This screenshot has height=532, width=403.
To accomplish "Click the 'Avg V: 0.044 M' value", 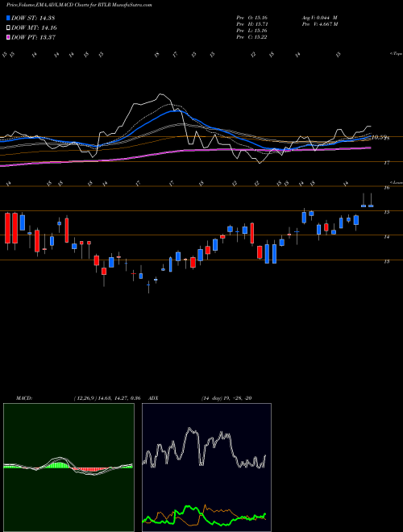I will [x=319, y=18].
